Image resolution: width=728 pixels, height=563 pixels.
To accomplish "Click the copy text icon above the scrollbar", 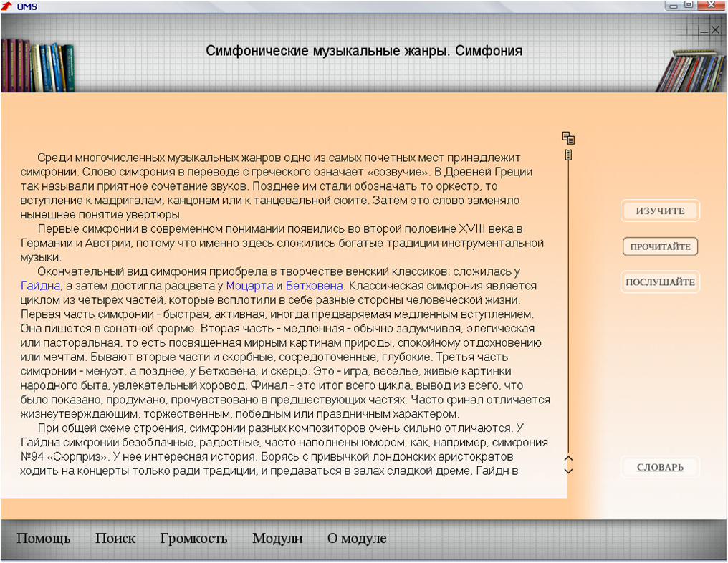I will click(x=568, y=138).
